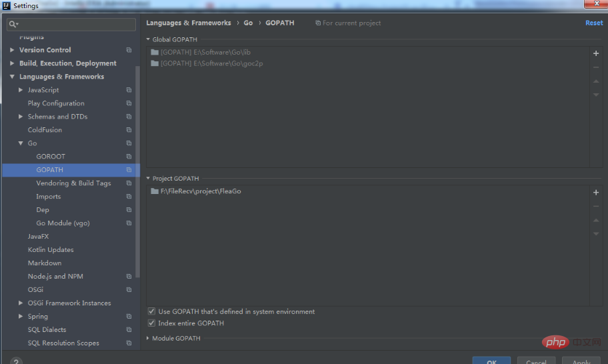Click the settings tree vertical scrollbar
The height and width of the screenshot is (364, 608).
137,171
